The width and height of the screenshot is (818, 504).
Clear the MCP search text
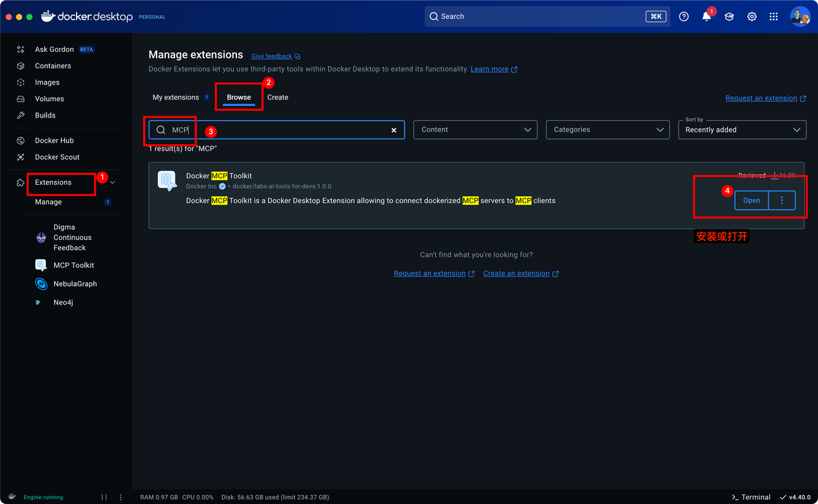click(394, 130)
